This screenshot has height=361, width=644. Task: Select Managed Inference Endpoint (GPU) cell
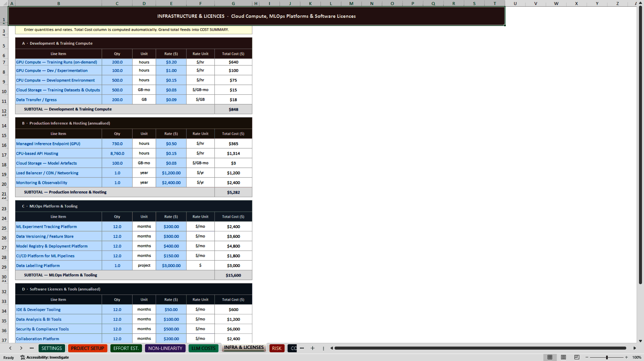click(x=58, y=144)
